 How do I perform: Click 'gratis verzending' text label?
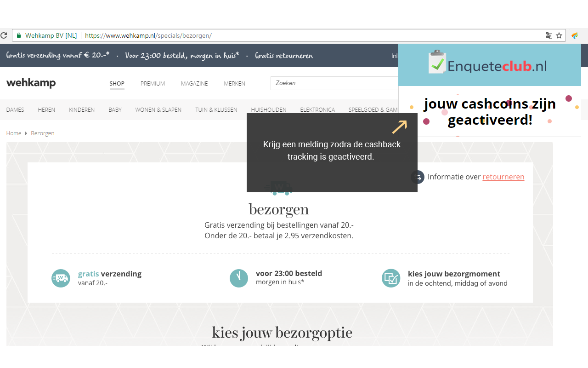[x=110, y=274]
